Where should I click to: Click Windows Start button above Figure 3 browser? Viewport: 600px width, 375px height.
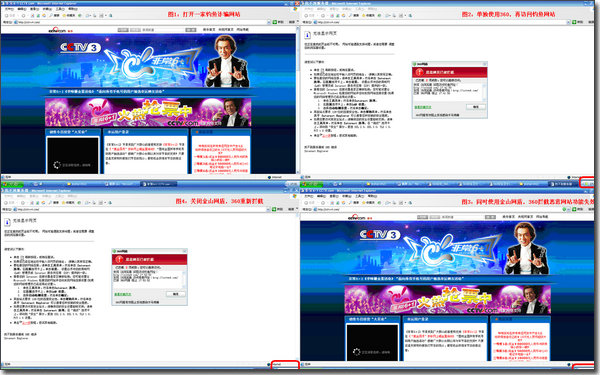click(x=311, y=184)
